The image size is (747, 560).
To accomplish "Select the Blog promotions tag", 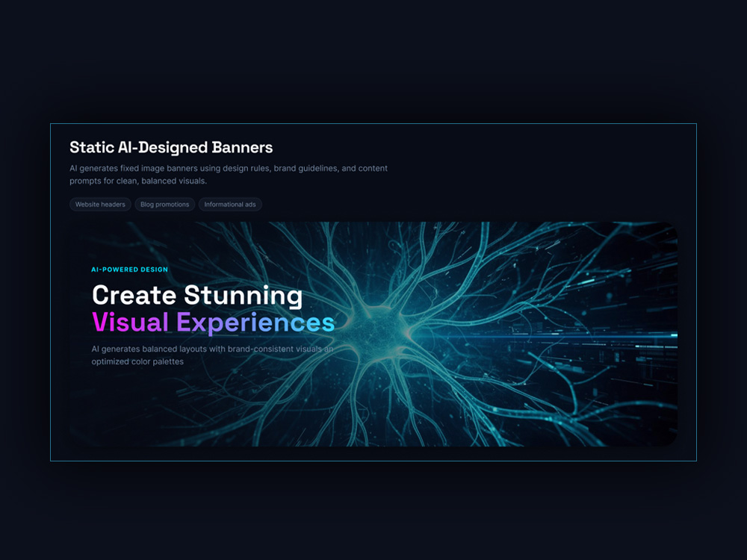I will (165, 205).
